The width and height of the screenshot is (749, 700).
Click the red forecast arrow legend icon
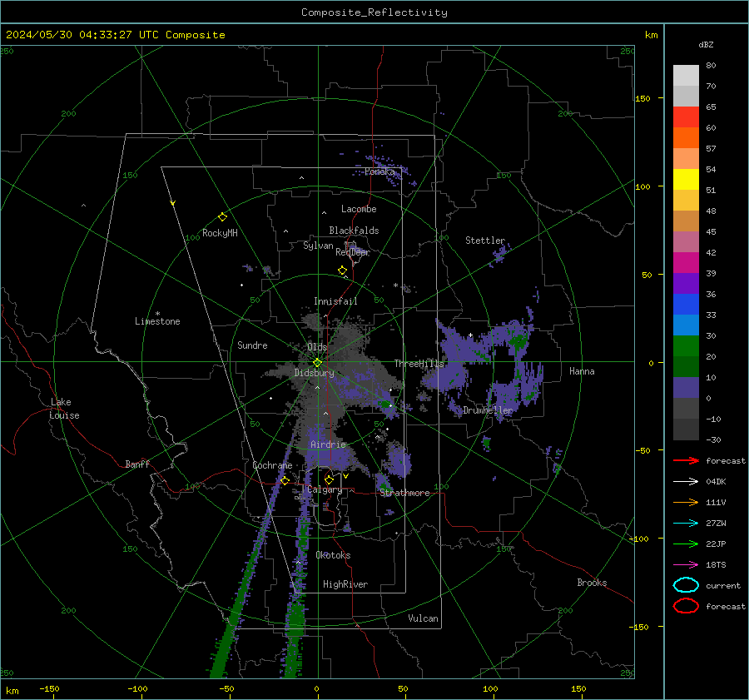click(686, 460)
